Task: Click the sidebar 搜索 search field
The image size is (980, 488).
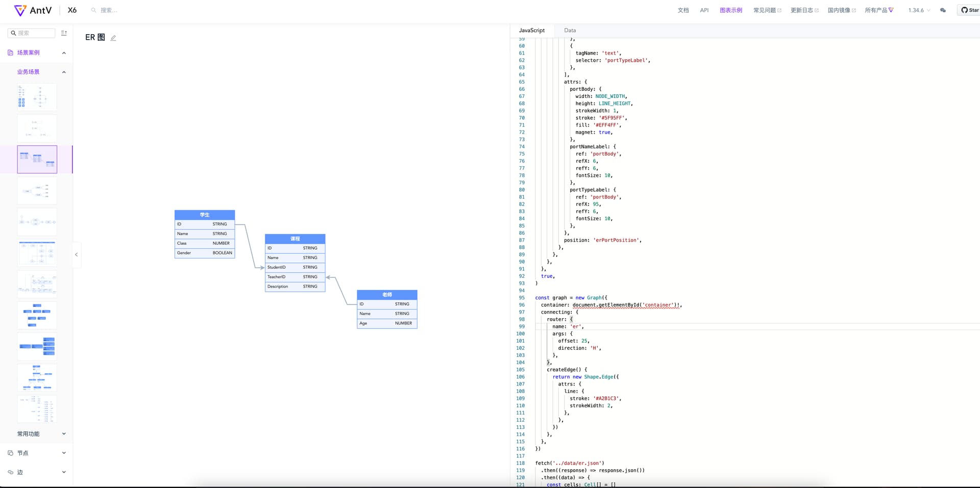Action: click(x=31, y=33)
